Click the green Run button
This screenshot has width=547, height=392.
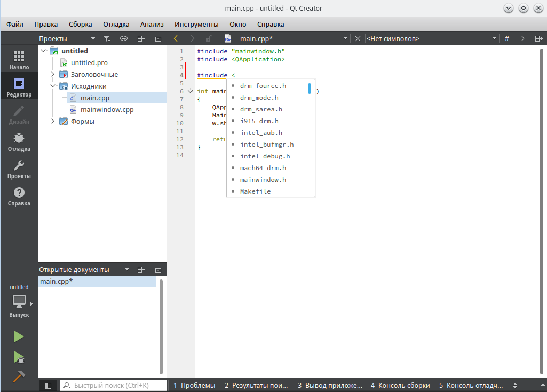pyautogui.click(x=19, y=337)
